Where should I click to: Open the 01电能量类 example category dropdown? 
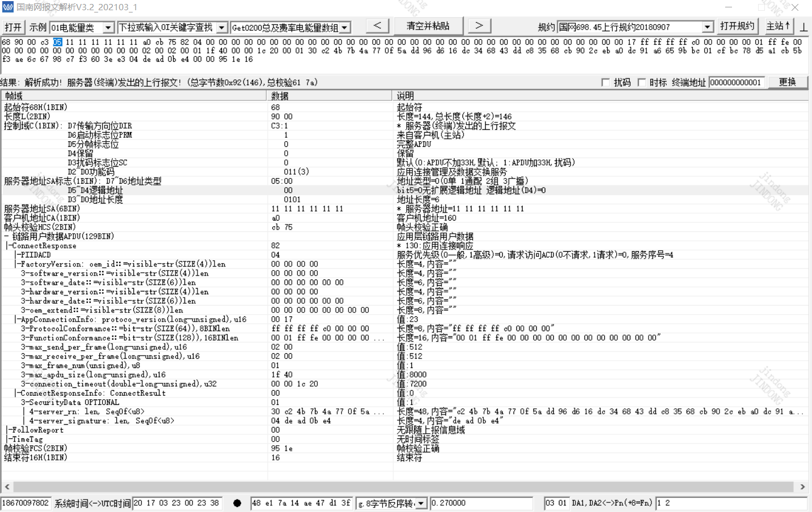coord(109,27)
